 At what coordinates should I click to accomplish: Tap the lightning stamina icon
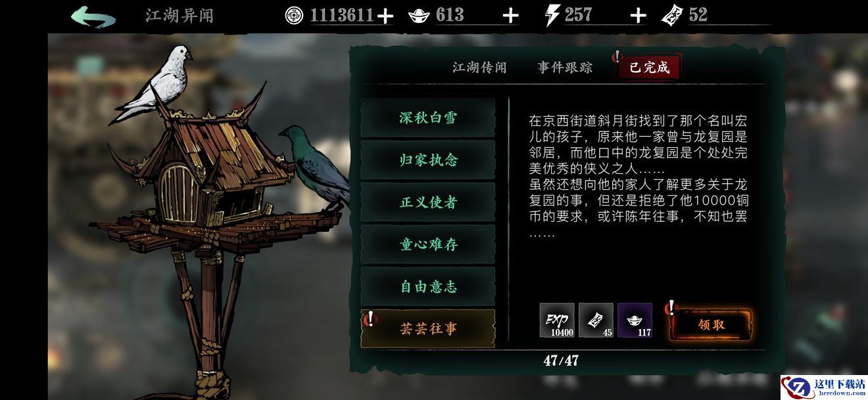[552, 15]
